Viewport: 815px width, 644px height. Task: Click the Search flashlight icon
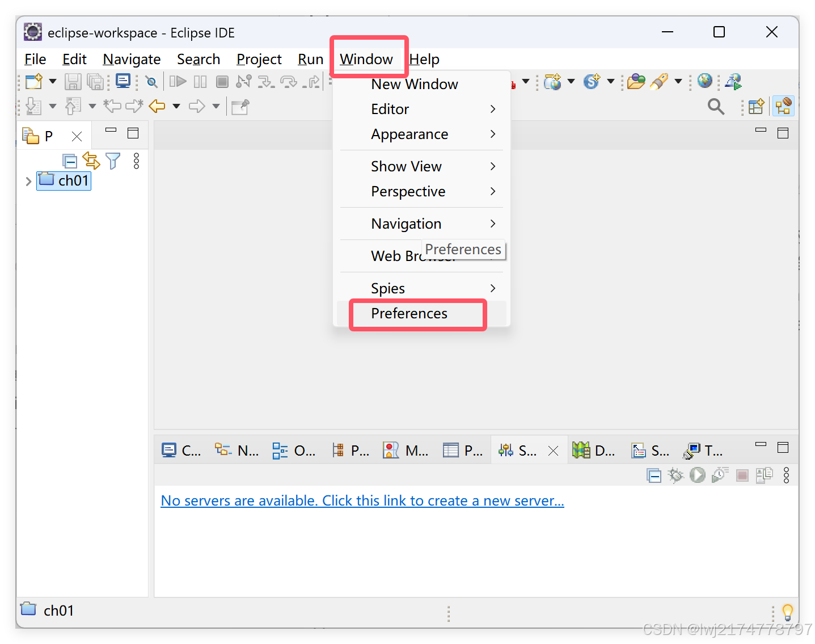click(x=659, y=82)
